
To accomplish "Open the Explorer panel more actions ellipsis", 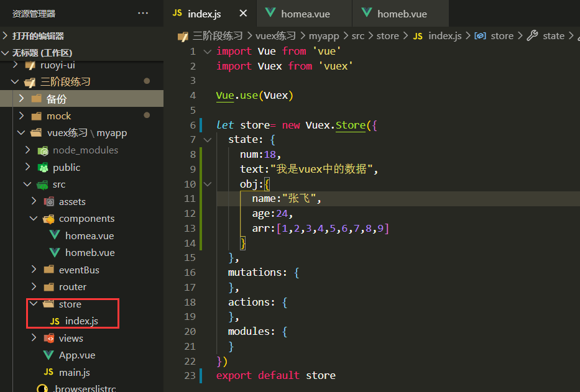I will click(143, 13).
